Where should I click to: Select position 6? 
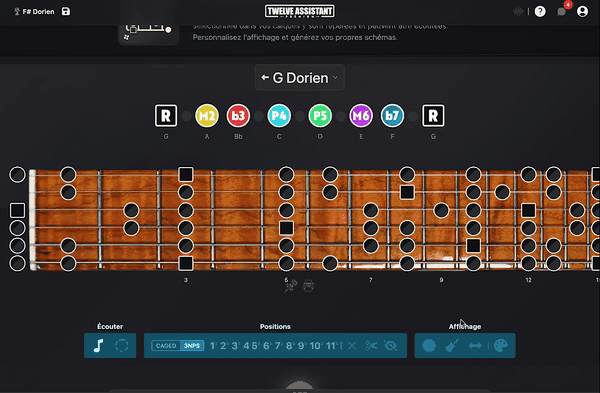click(x=267, y=346)
